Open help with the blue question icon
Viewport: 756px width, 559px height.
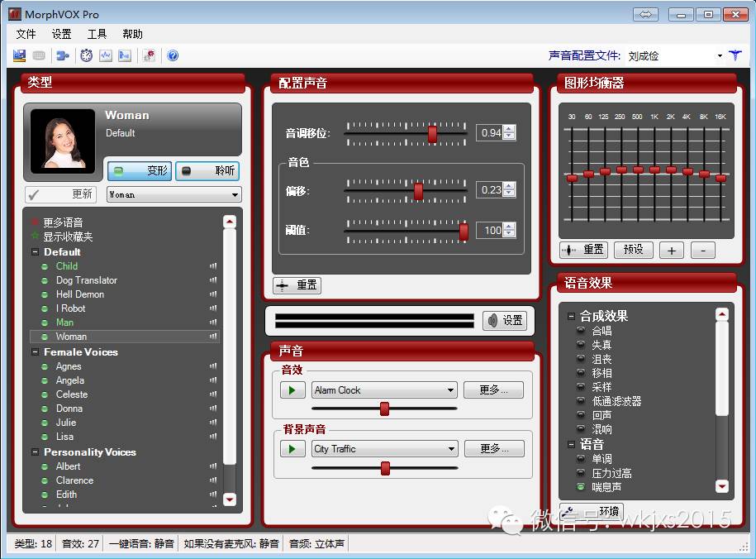[173, 55]
